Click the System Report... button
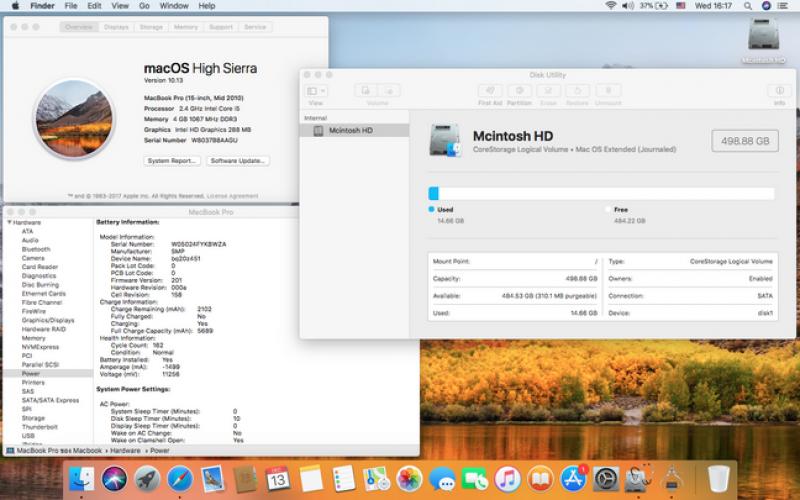The width and height of the screenshot is (800, 500). [172, 161]
